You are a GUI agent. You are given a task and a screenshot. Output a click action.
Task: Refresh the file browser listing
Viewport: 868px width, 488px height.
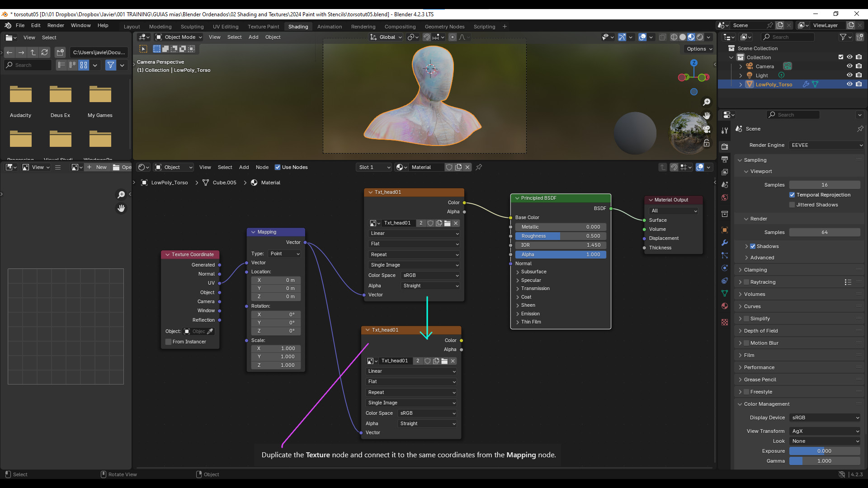44,52
